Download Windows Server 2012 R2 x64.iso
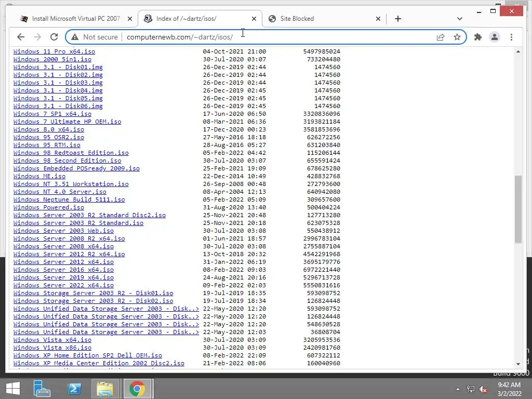This screenshot has width=532, height=399. (69, 255)
